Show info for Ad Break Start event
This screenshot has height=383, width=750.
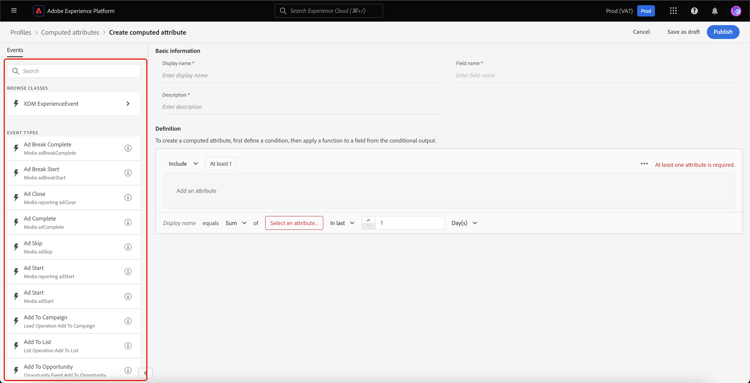(128, 173)
